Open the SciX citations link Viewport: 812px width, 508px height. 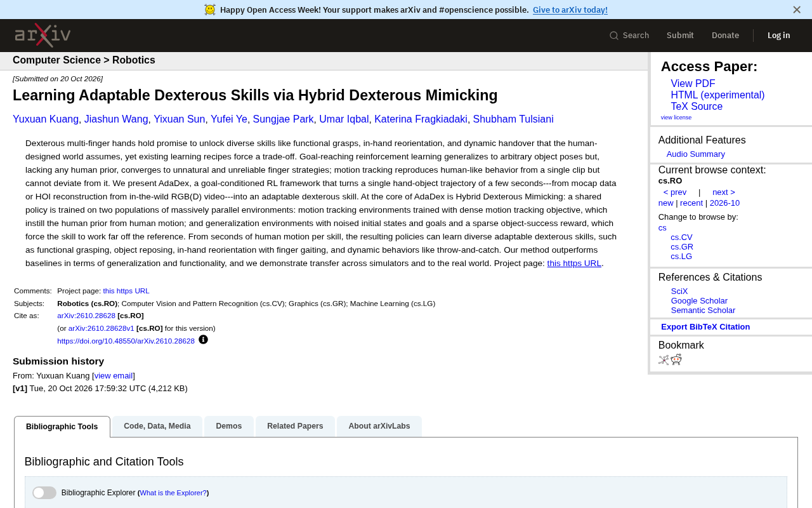(x=679, y=291)
